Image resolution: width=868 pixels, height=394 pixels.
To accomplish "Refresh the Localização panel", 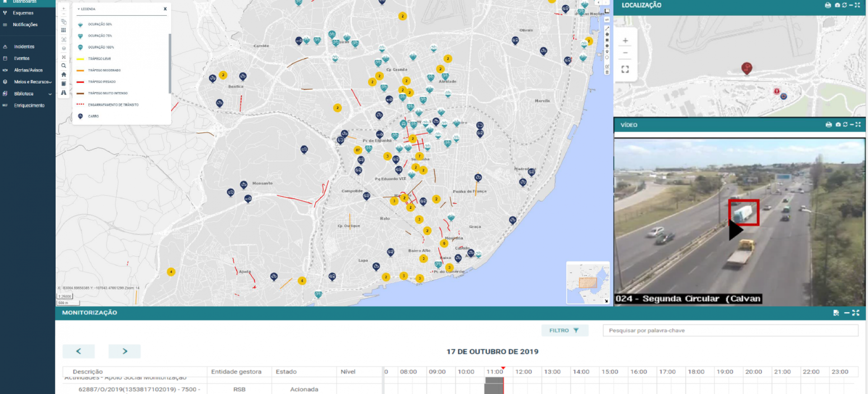I will [844, 5].
